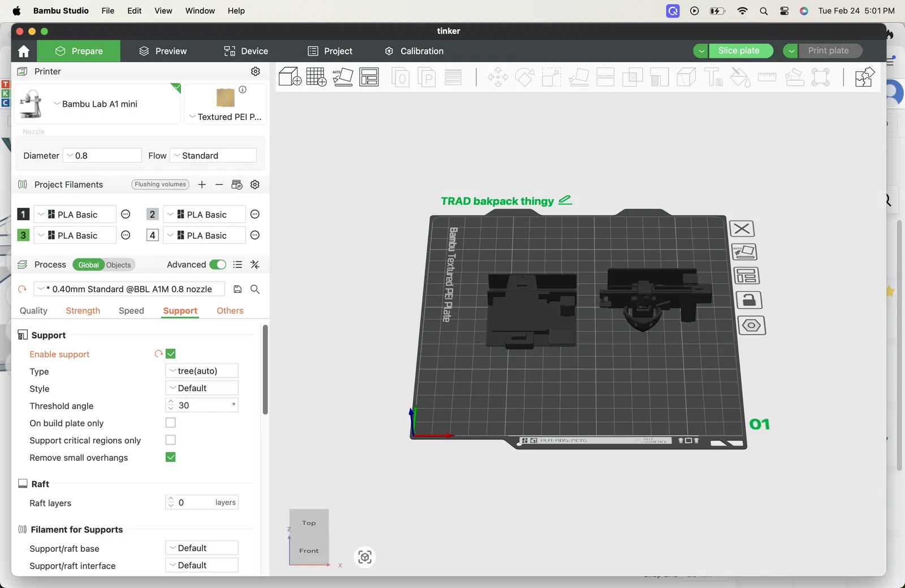Select the Measure ruler tool
Screen dimensions: 905x588
click(767, 77)
